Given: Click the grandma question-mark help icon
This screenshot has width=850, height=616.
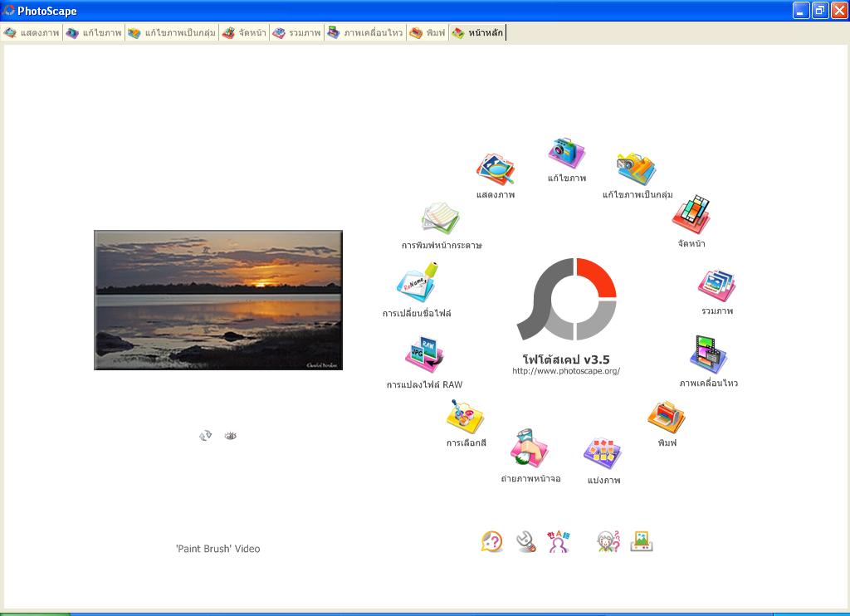Looking at the screenshot, I should (x=608, y=542).
